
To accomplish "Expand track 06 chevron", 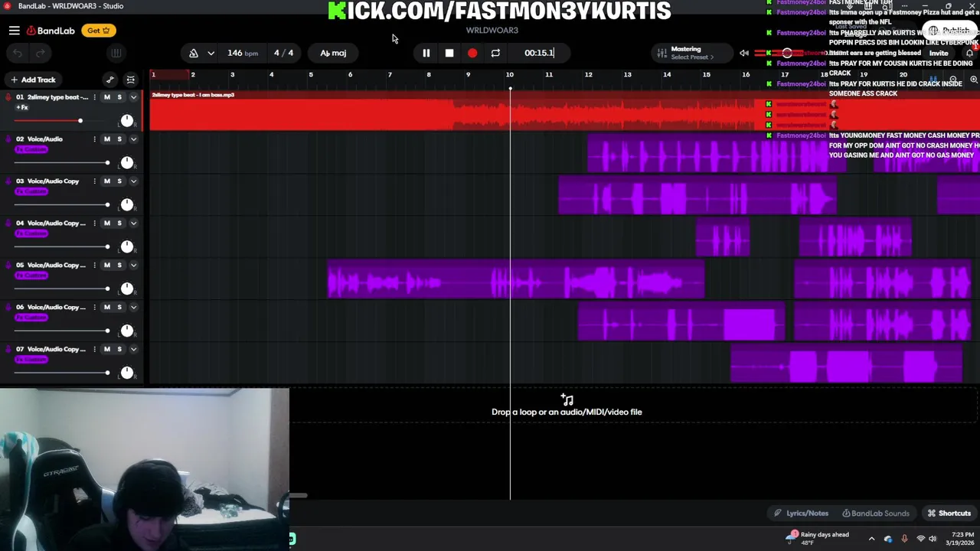I will tap(133, 308).
